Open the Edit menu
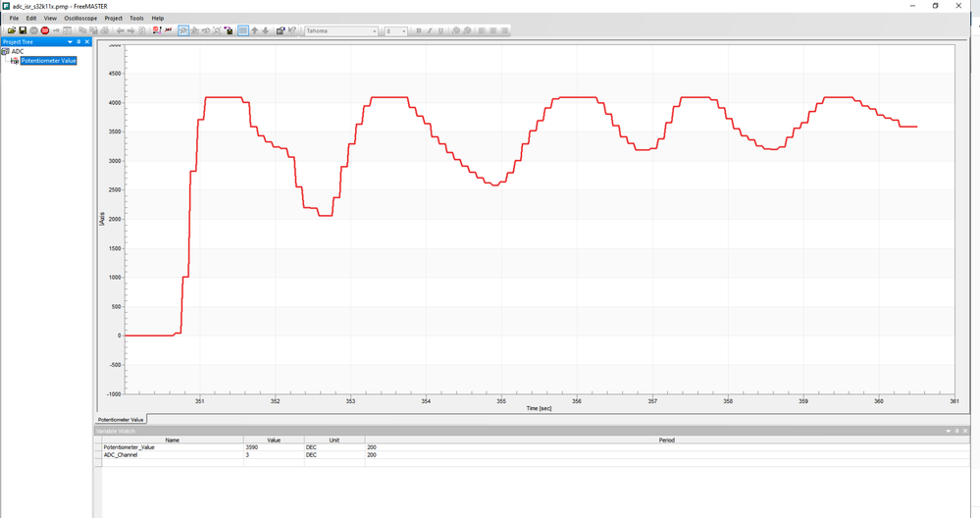This screenshot has width=980, height=518. coord(31,18)
